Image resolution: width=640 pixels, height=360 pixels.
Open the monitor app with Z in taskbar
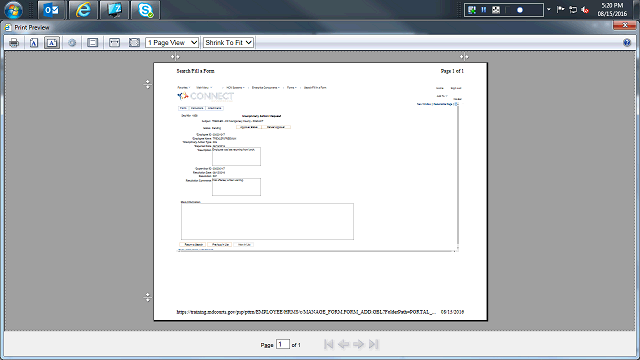tap(114, 10)
